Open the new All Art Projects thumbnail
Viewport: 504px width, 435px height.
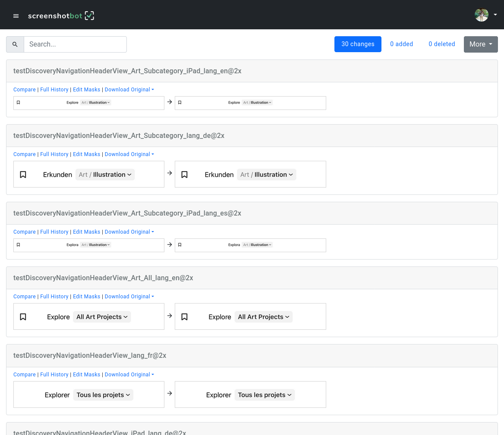click(250, 316)
